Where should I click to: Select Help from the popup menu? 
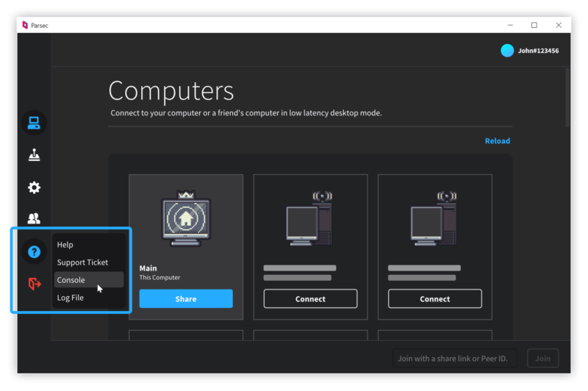pyautogui.click(x=89, y=245)
